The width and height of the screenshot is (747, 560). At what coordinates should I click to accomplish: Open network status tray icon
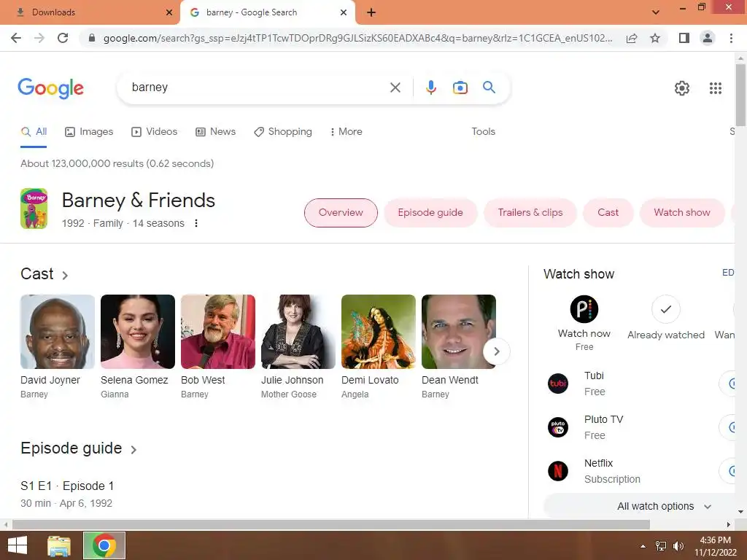[661, 546]
